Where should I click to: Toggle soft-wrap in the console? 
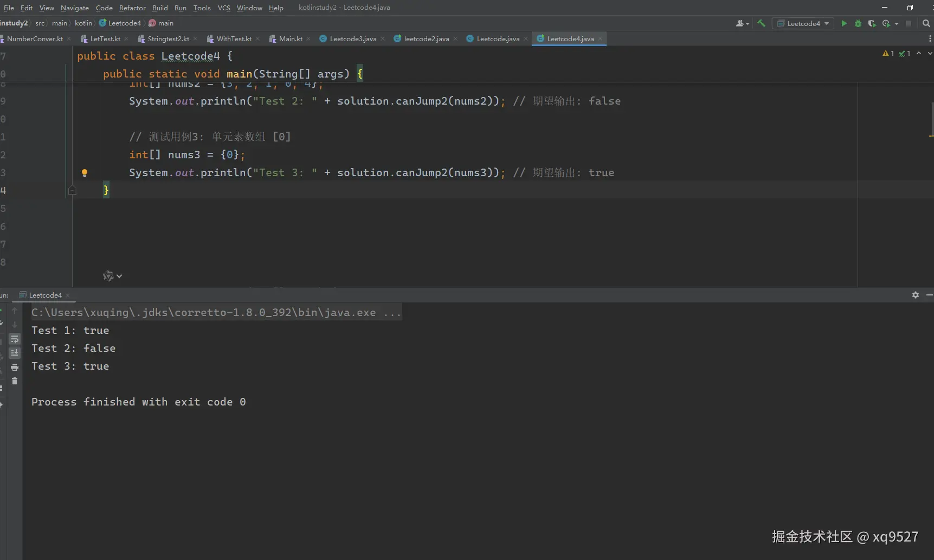(15, 339)
